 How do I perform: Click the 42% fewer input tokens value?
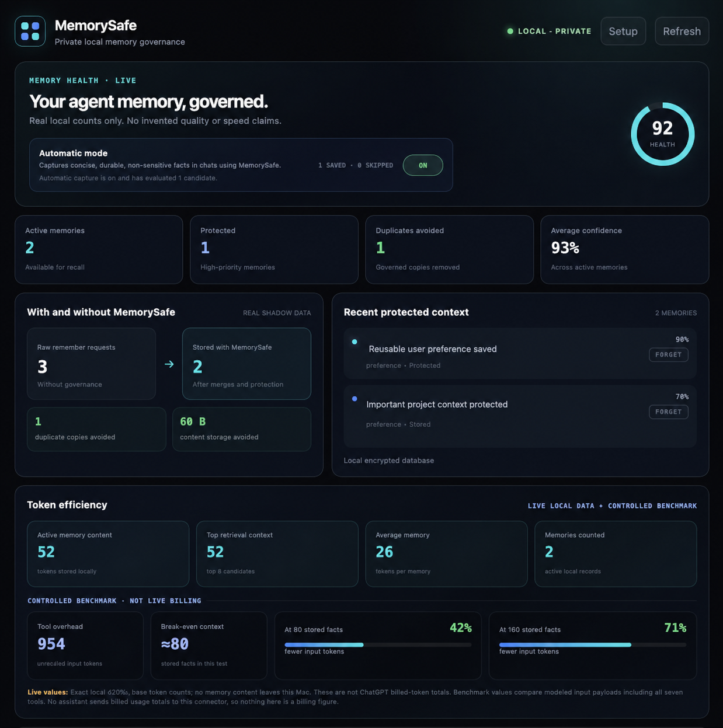coord(460,628)
